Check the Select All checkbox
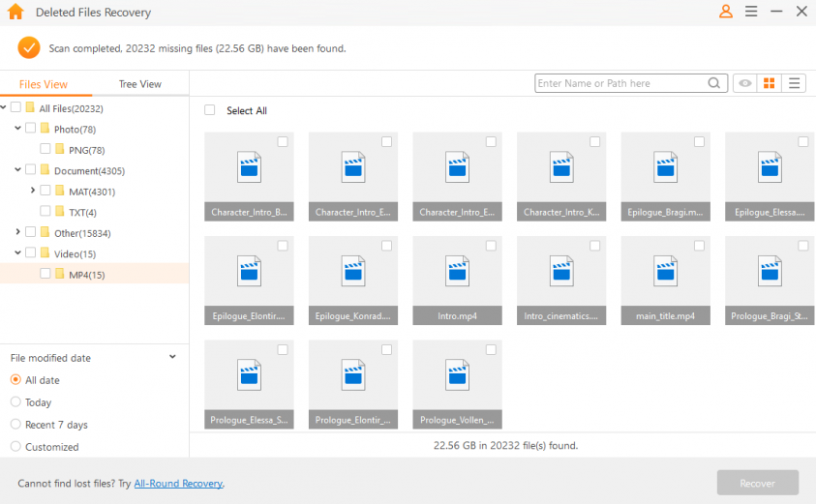The image size is (816, 504). 210,110
